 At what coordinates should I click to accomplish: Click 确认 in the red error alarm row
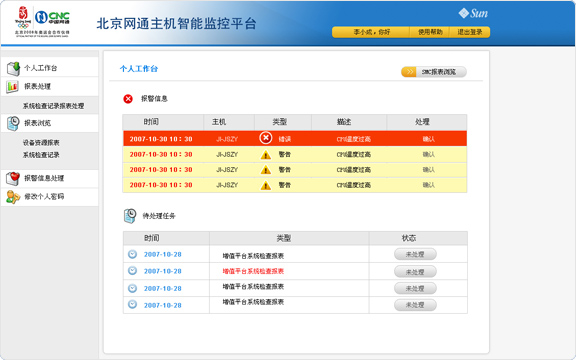[x=429, y=139]
